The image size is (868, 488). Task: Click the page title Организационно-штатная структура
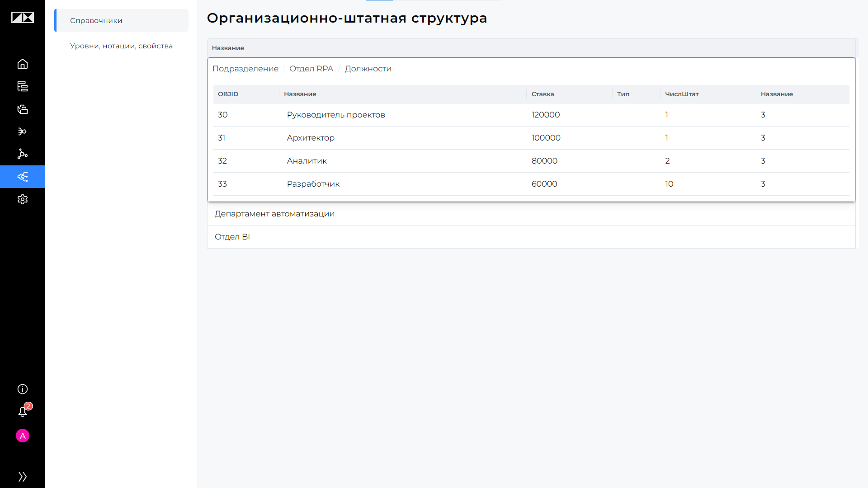point(347,18)
